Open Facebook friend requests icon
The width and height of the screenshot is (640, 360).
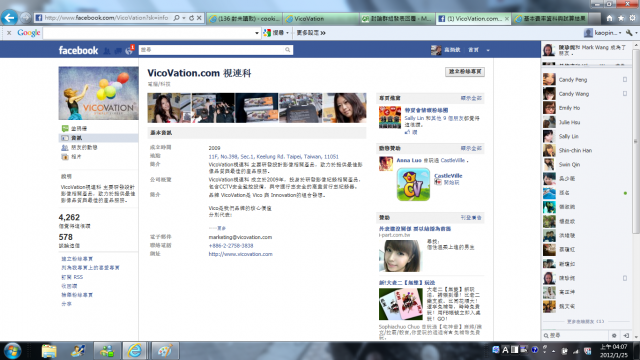point(107,51)
